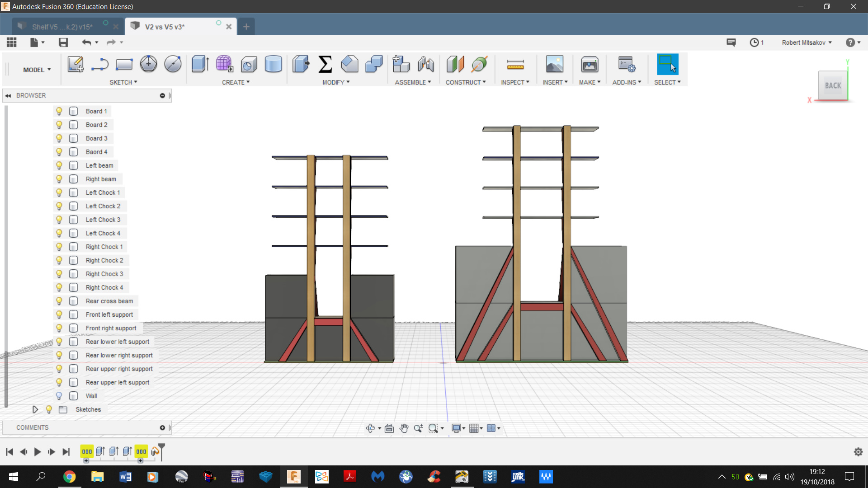The image size is (868, 488).
Task: Click the Scripts and Add-Ins icon
Action: (x=627, y=64)
